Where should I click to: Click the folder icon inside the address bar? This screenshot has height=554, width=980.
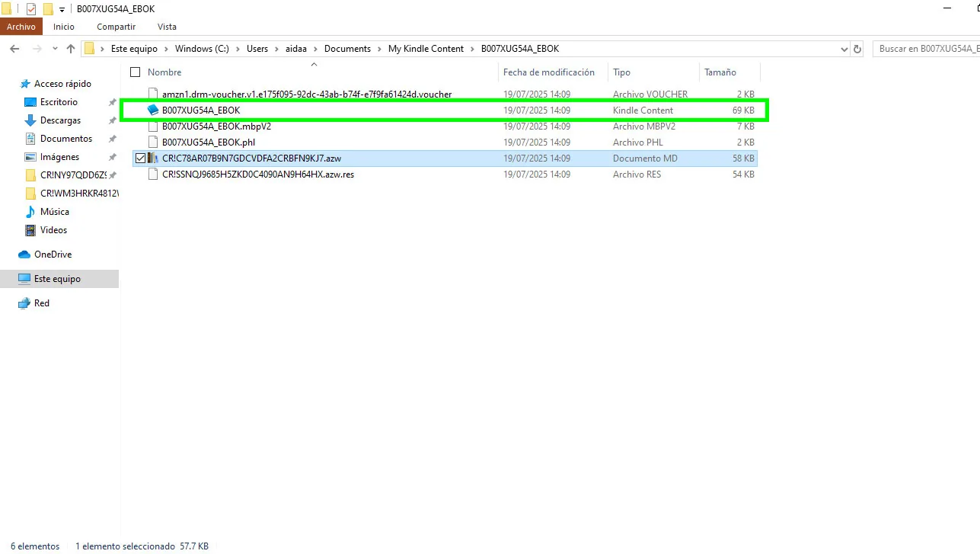click(x=89, y=49)
